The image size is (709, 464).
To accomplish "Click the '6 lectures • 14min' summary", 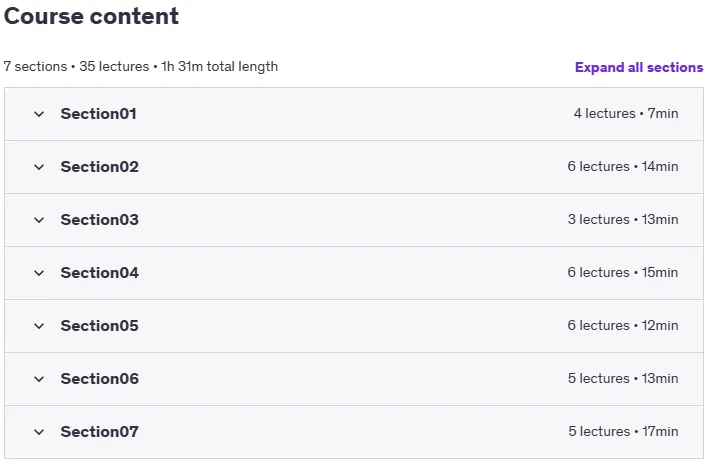I will (623, 166).
